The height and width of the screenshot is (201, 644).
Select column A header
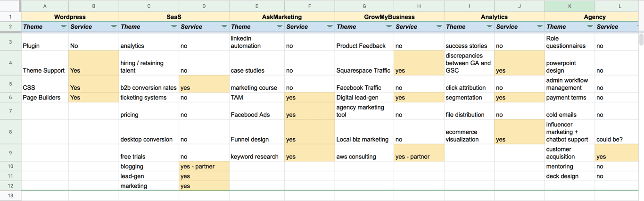tap(45, 6)
